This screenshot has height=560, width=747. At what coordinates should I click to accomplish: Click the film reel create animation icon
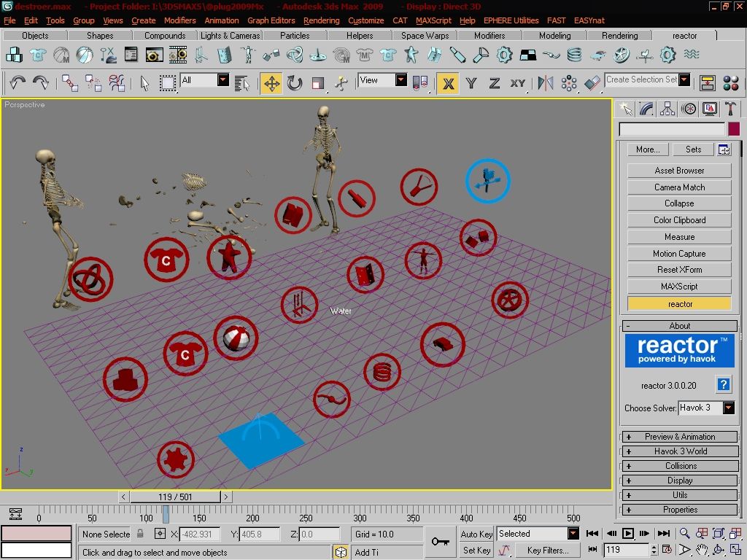click(x=178, y=55)
